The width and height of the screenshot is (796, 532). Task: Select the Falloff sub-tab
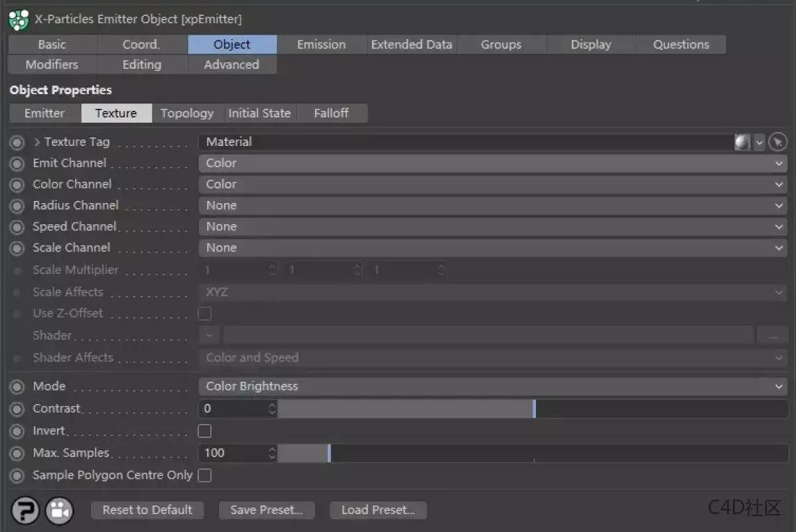(x=332, y=113)
